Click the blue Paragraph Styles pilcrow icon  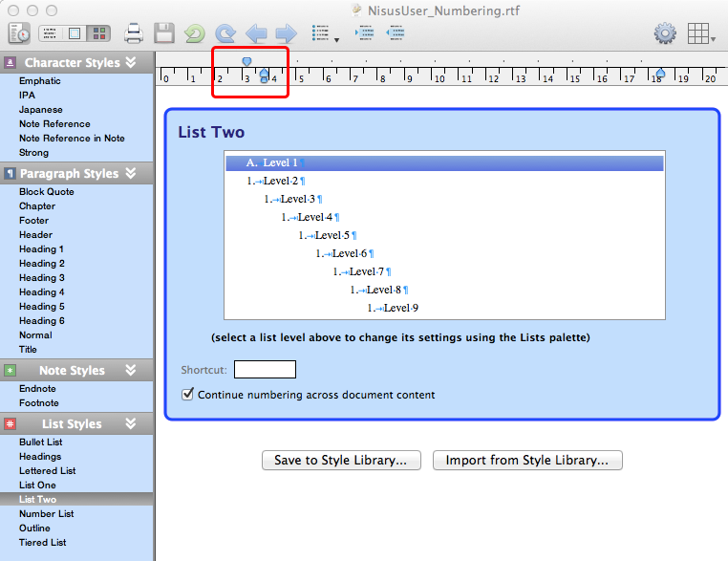[10, 173]
